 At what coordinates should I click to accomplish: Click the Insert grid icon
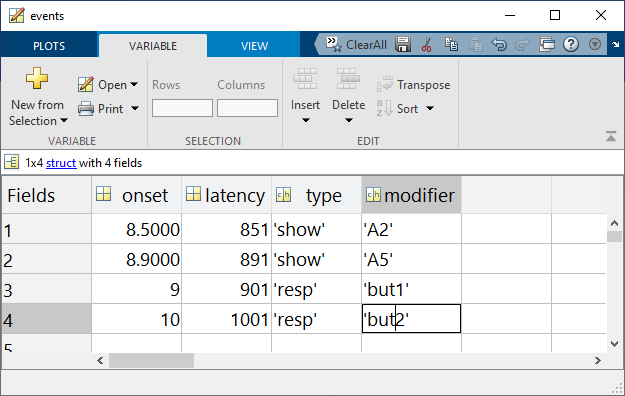point(305,79)
